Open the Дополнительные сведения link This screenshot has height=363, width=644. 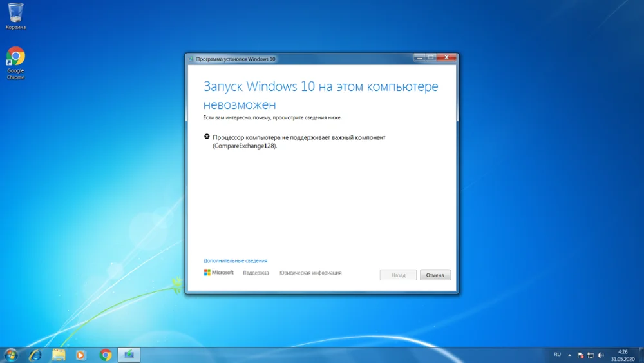coord(235,260)
